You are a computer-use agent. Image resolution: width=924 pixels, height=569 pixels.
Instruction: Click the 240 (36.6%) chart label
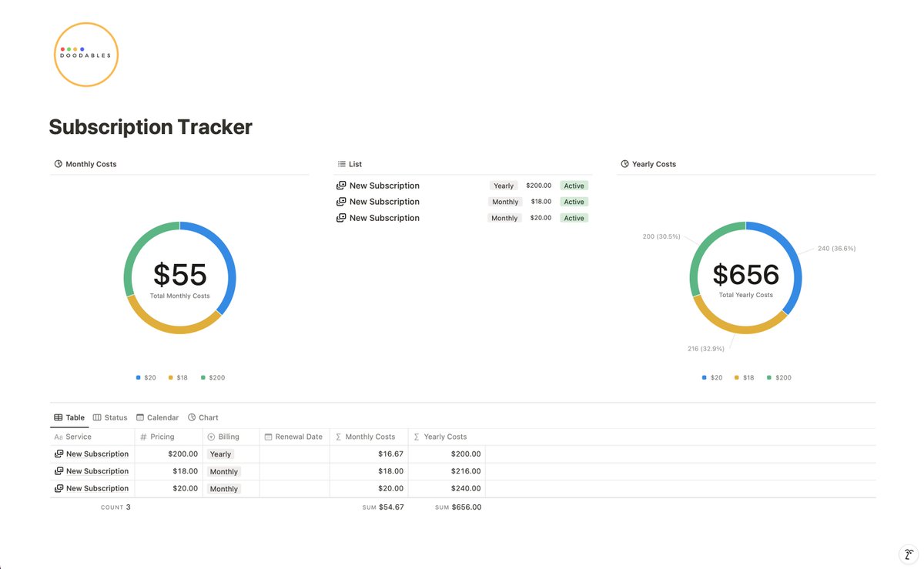tap(836, 249)
